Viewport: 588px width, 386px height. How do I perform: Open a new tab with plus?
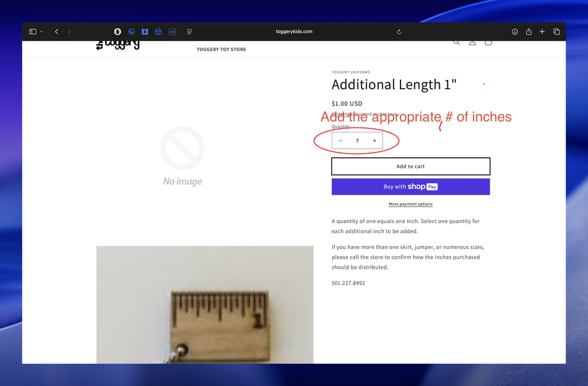coord(542,32)
